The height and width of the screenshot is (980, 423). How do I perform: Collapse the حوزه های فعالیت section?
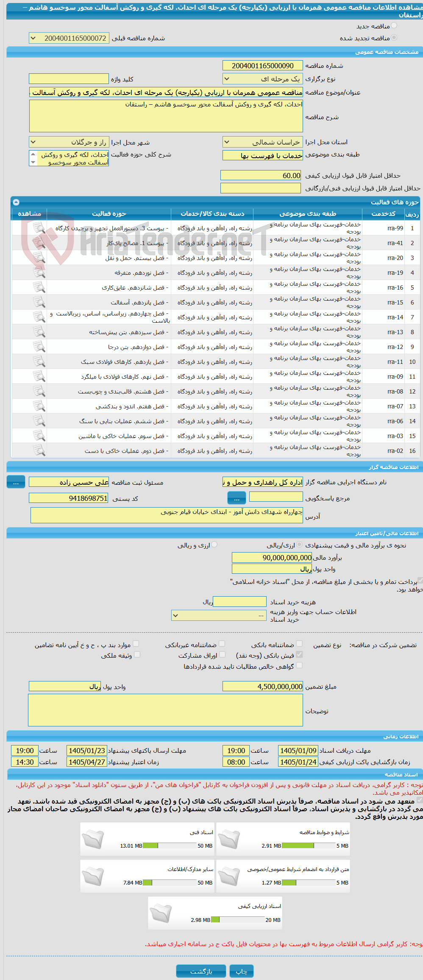(16, 202)
